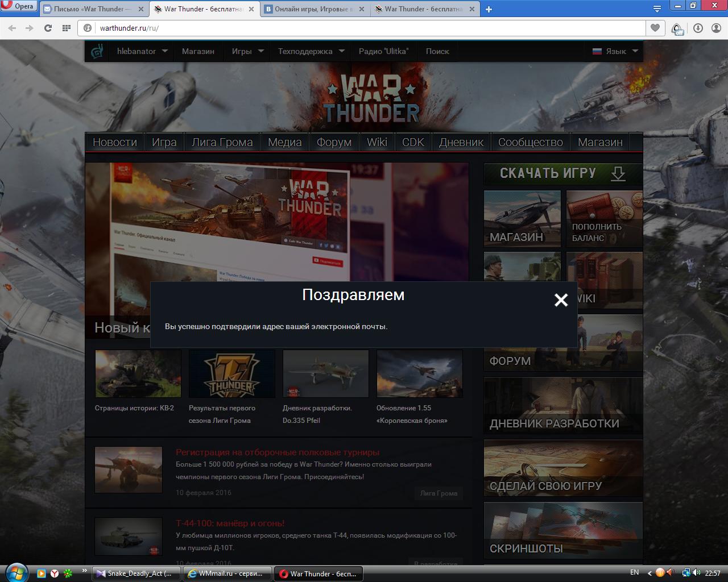Reload the current page

tap(48, 28)
